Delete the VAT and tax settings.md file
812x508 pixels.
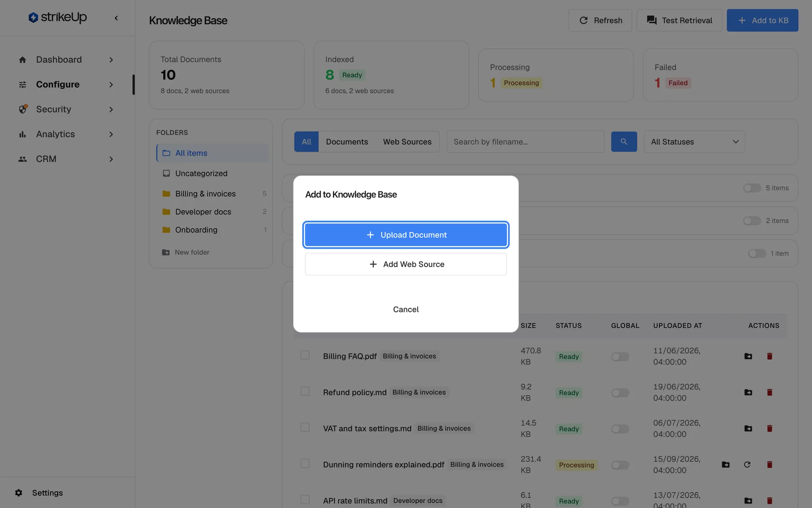[x=770, y=429]
